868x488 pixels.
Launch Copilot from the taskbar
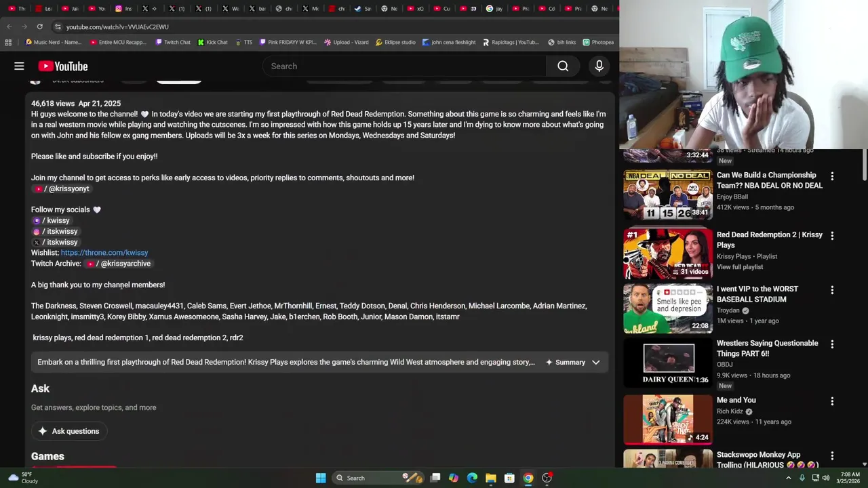pos(454,478)
